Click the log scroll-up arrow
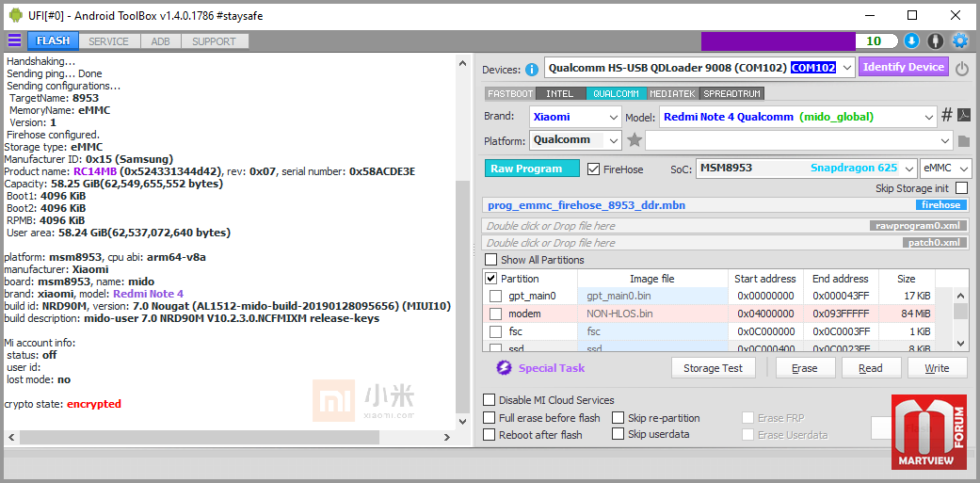 coord(462,63)
